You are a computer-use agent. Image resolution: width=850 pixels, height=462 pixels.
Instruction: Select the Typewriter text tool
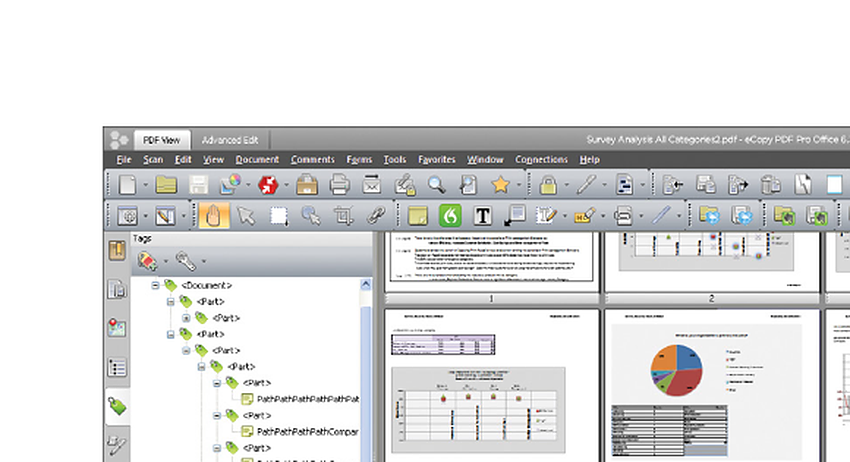coord(482,216)
